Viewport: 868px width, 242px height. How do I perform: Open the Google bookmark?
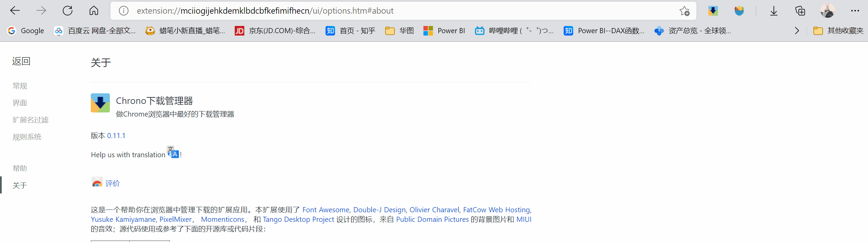[26, 31]
